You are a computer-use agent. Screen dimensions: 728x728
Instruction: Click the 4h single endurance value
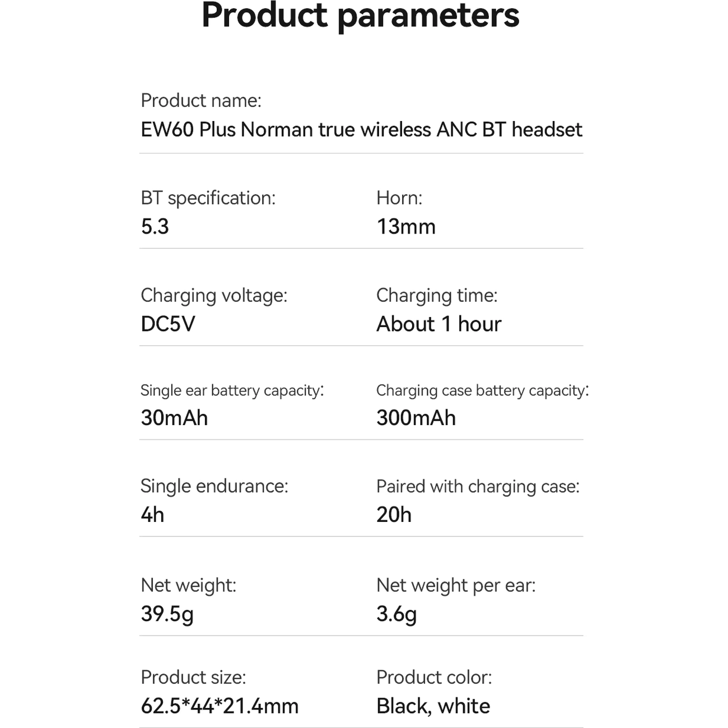click(152, 515)
